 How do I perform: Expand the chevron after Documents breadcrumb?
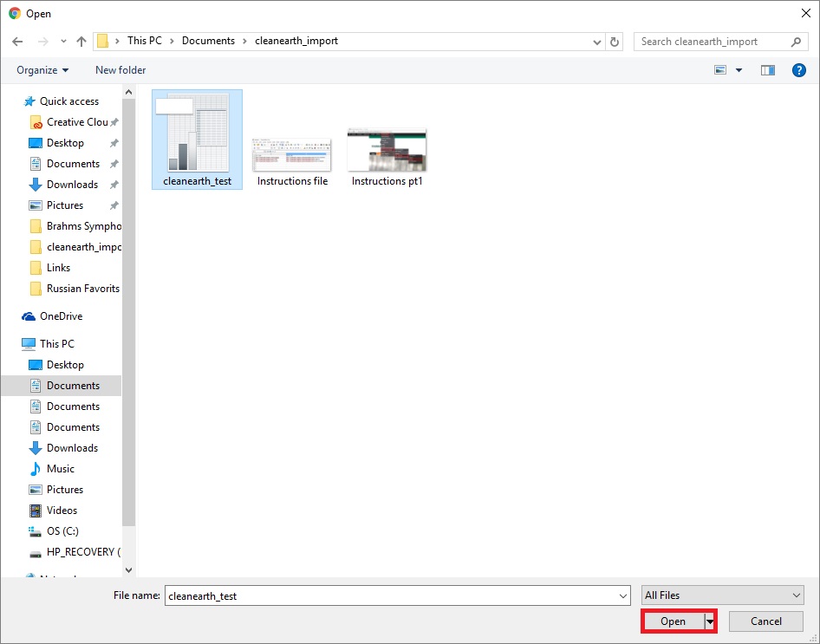pyautogui.click(x=244, y=42)
